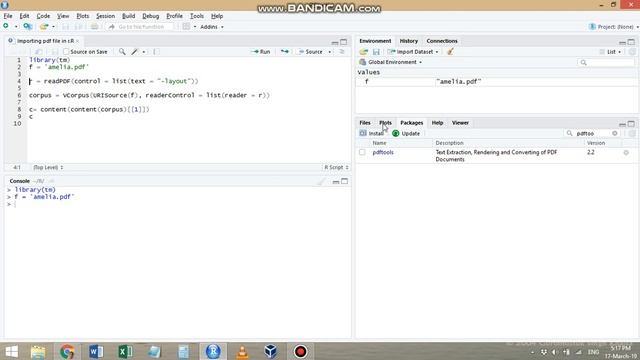The height and width of the screenshot is (360, 640).
Task: Load workspace using Environment folder icon
Action: pyautogui.click(x=363, y=52)
